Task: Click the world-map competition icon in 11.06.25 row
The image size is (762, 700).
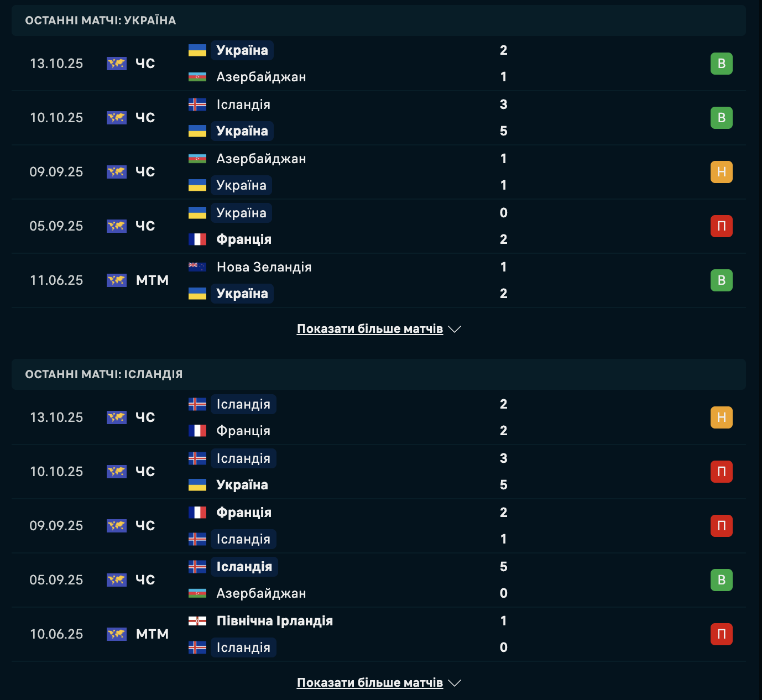Action: point(117,280)
